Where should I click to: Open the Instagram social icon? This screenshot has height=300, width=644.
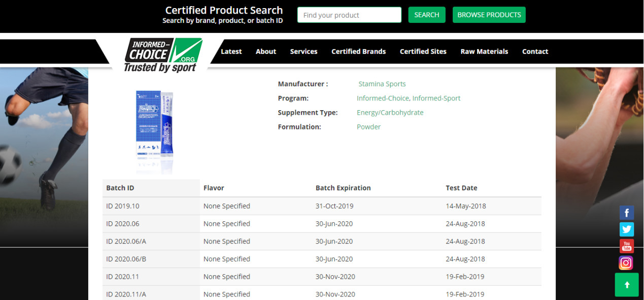626,263
